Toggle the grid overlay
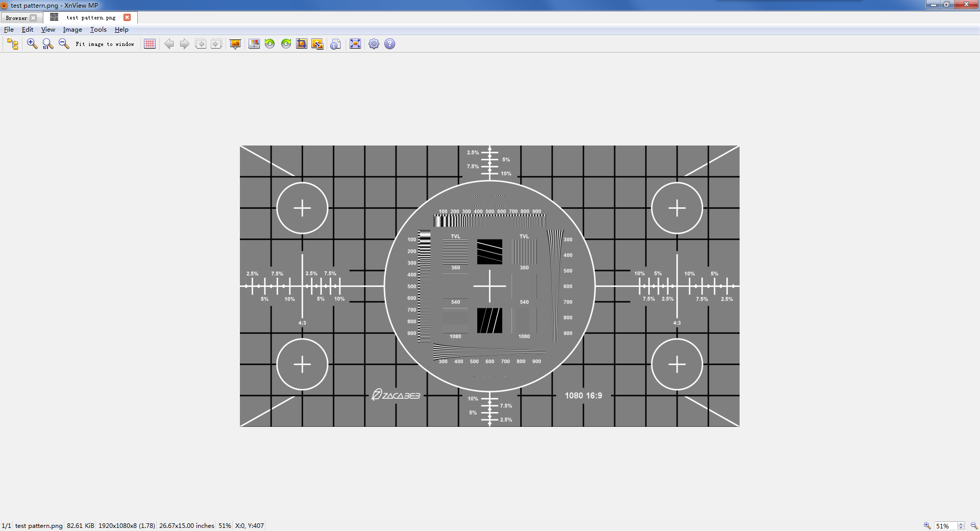Viewport: 980px width, 531px height. click(150, 44)
